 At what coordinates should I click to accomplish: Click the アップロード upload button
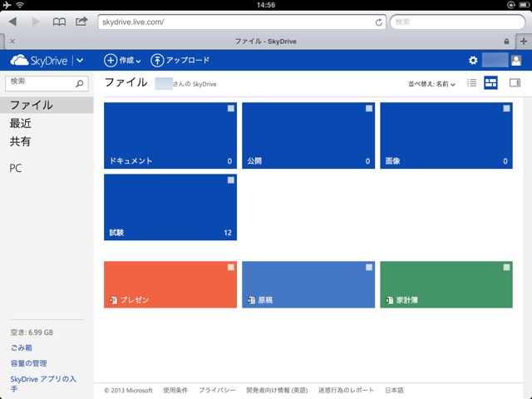click(180, 61)
